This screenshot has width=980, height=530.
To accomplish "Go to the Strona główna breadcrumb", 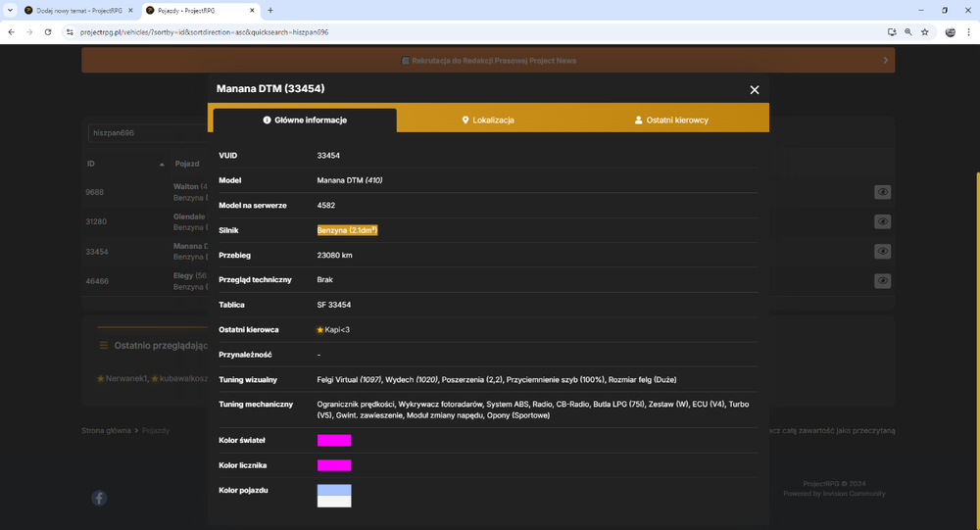I will click(106, 431).
